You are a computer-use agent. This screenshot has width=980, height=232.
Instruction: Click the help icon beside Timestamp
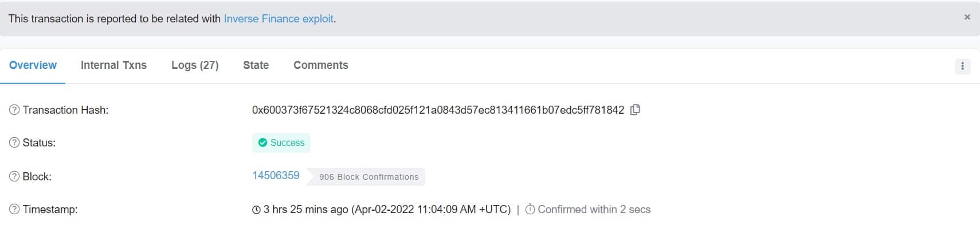[14, 210]
